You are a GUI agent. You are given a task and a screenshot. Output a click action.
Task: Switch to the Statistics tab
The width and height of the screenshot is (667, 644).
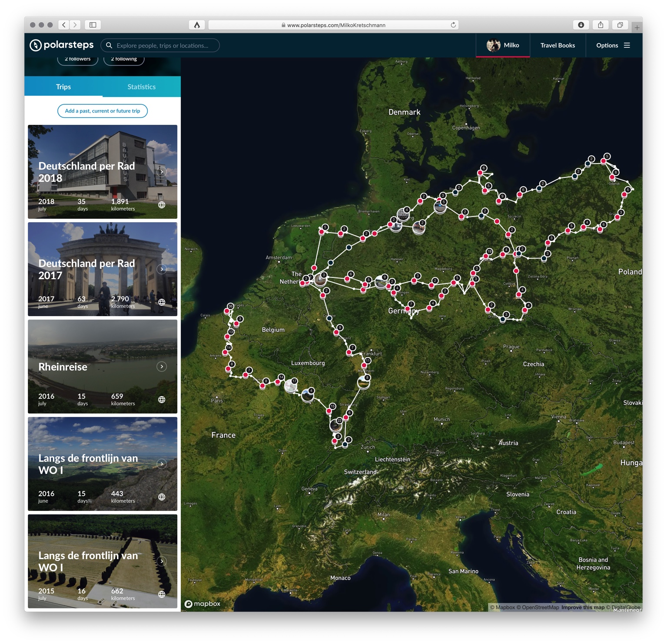(x=141, y=87)
